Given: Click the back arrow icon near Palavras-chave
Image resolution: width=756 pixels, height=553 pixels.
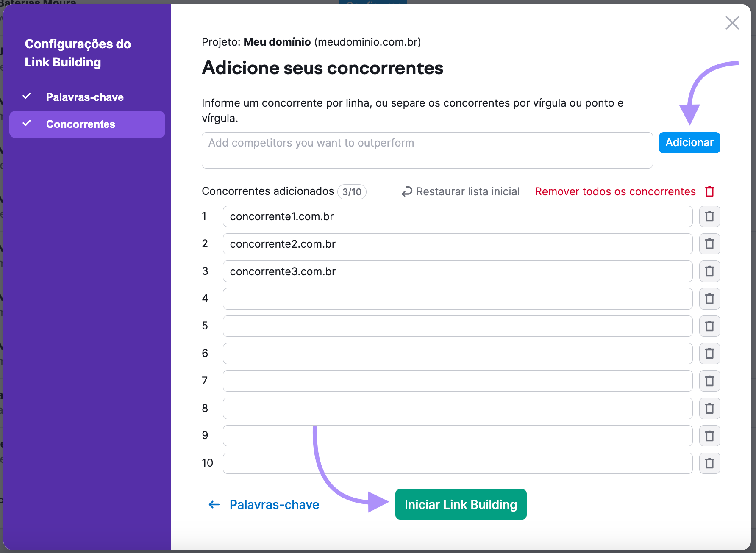Looking at the screenshot, I should [x=214, y=504].
